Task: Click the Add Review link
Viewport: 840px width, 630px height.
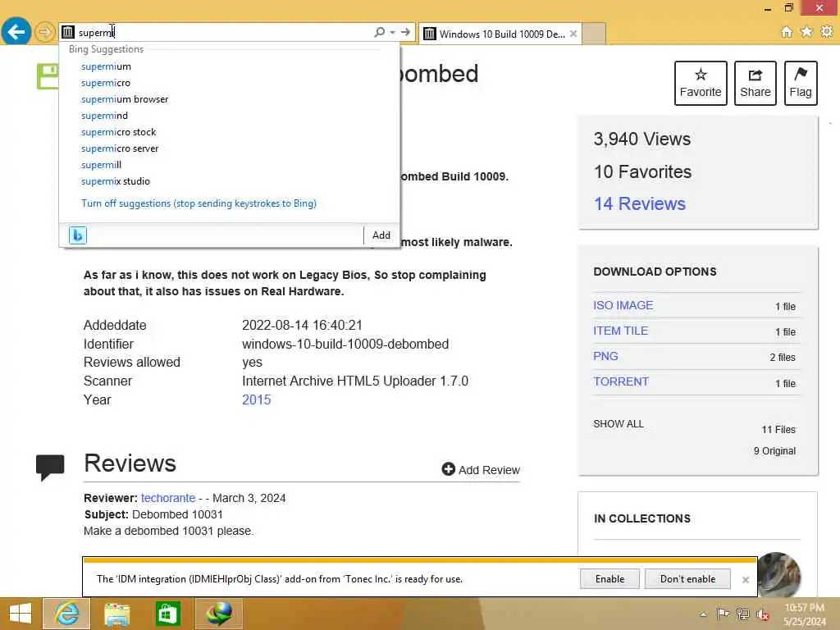Action: click(481, 470)
